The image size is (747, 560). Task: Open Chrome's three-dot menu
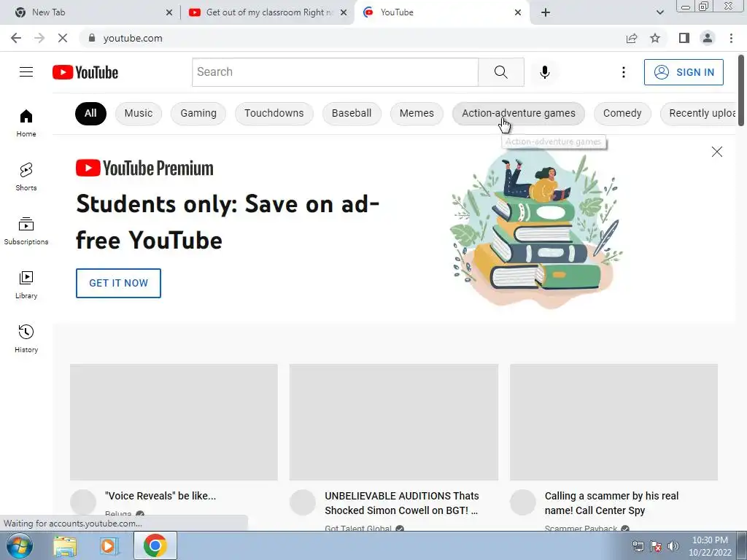pyautogui.click(x=731, y=38)
